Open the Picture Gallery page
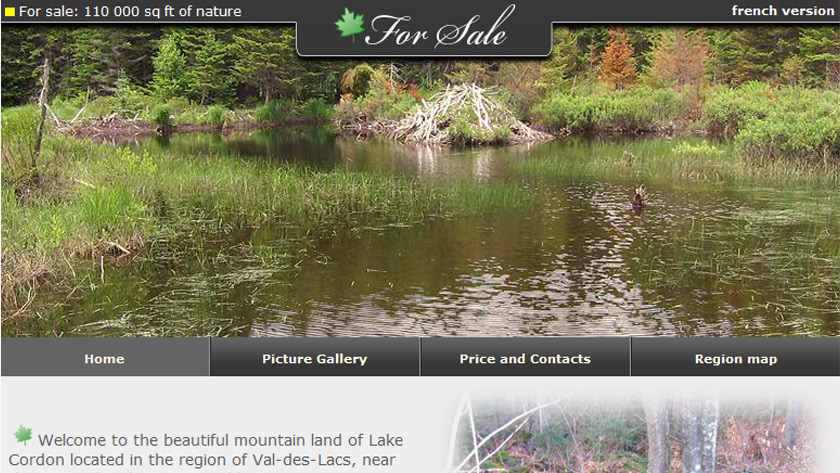 314,358
